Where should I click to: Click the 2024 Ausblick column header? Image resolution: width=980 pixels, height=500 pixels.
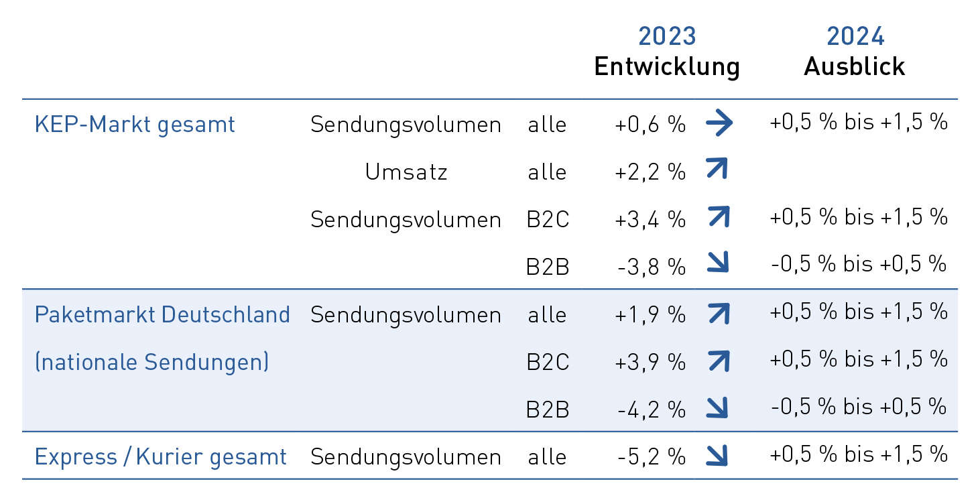click(855, 52)
